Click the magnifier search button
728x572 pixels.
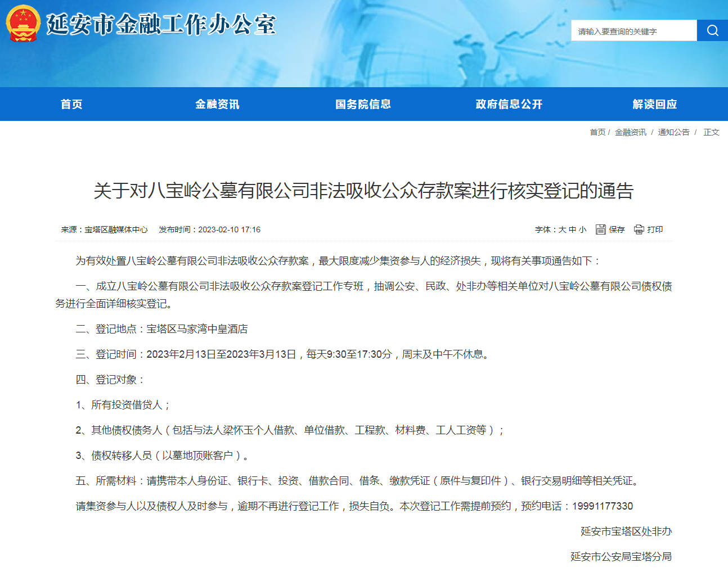click(x=712, y=30)
